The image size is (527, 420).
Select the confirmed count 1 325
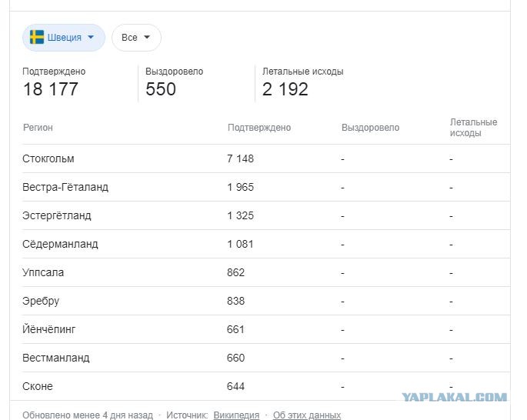tap(240, 215)
